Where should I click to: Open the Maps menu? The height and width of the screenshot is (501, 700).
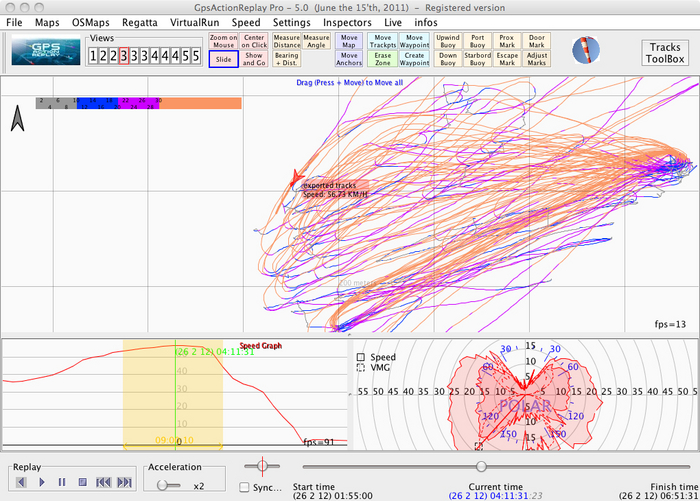coord(47,22)
